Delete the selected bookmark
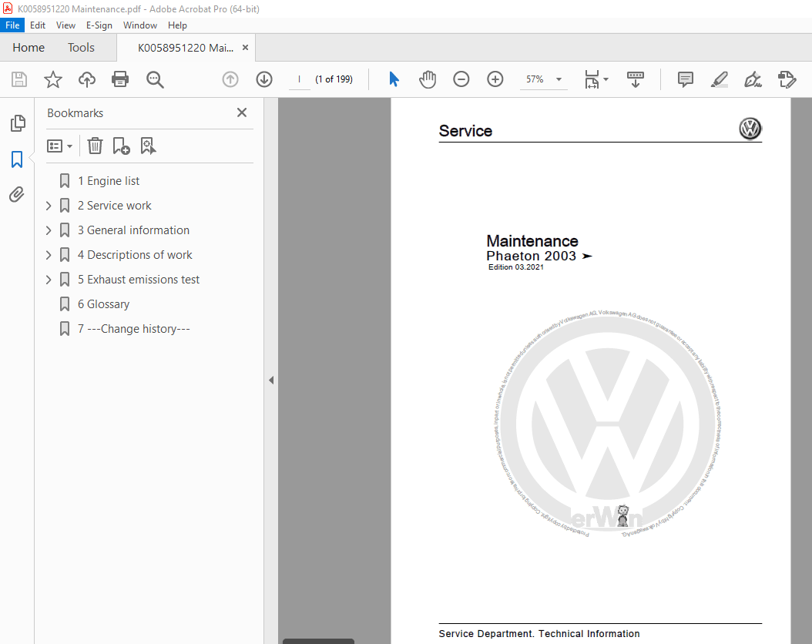The height and width of the screenshot is (644, 812). (x=94, y=146)
